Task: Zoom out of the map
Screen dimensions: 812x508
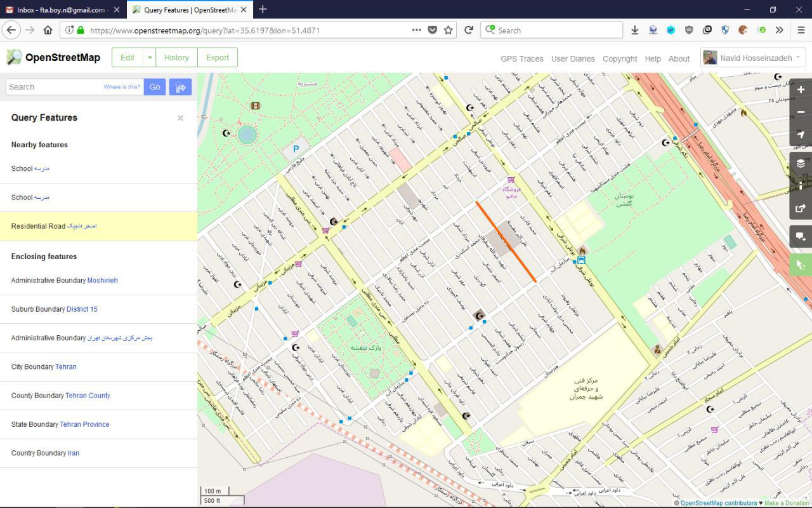Action: tap(801, 112)
